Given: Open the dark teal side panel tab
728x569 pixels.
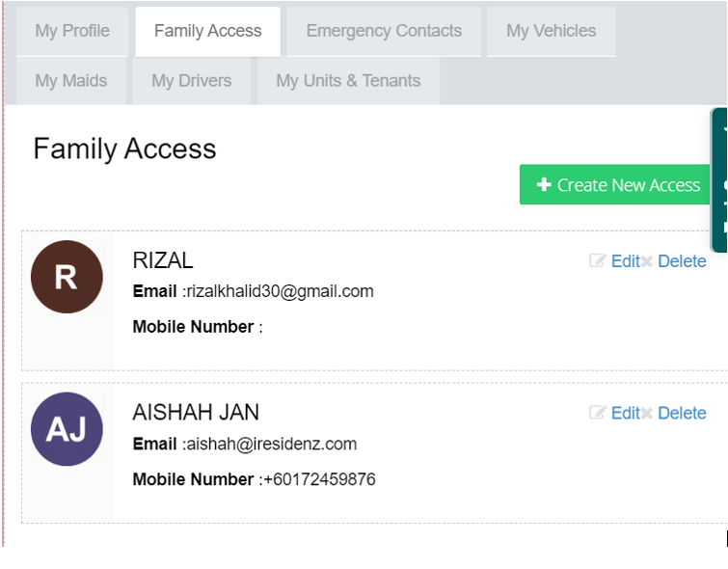Looking at the screenshot, I should point(719,180).
